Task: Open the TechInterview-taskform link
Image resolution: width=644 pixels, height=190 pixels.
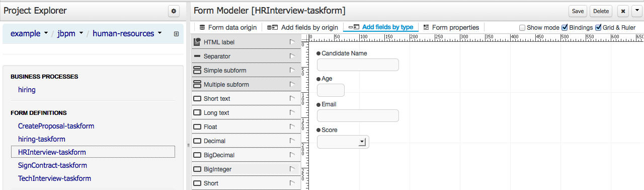Action: tap(54, 178)
